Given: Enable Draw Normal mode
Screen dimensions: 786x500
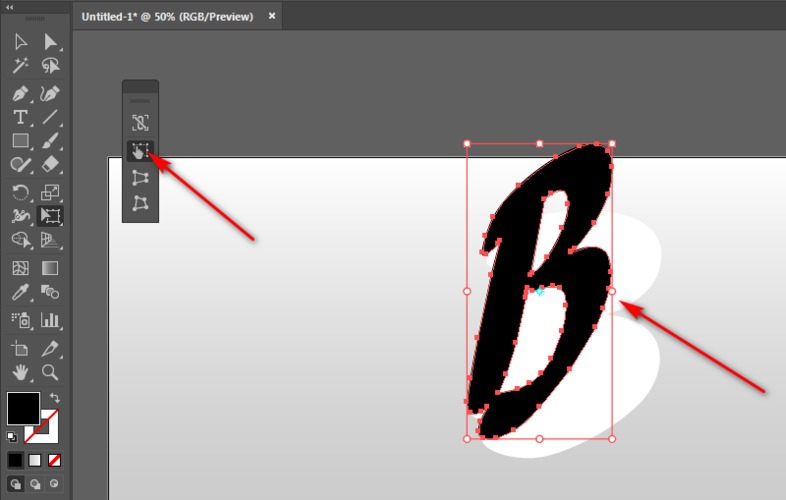Looking at the screenshot, I should 16,484.
